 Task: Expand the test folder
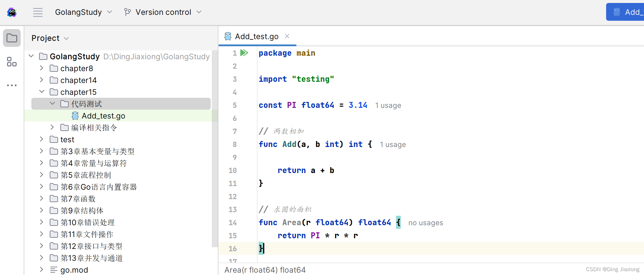[x=42, y=139]
